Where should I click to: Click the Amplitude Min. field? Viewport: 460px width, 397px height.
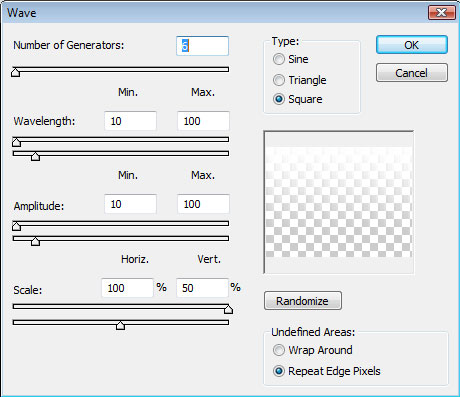130,204
